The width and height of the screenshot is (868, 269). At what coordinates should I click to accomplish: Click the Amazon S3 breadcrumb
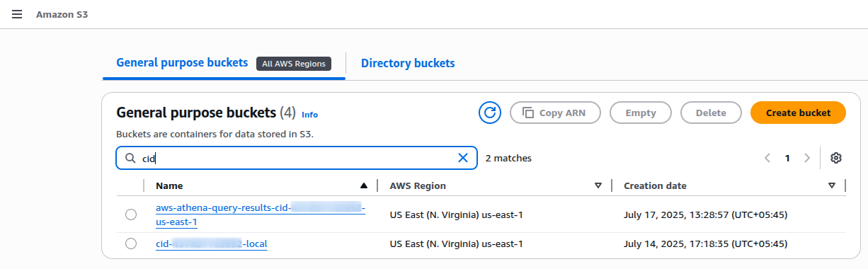pos(62,14)
